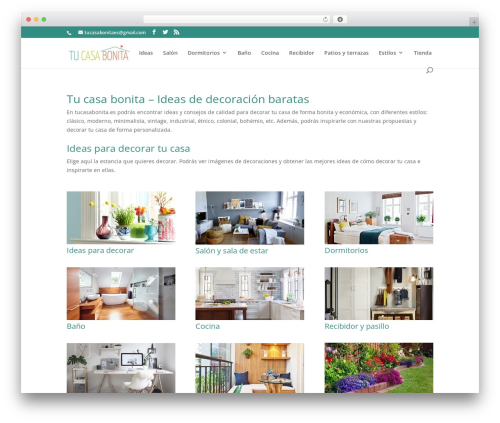500x423 pixels.
Task: Click heading 'Tu casa bonita – Ideas de decoración baratas'
Action: coord(188,99)
